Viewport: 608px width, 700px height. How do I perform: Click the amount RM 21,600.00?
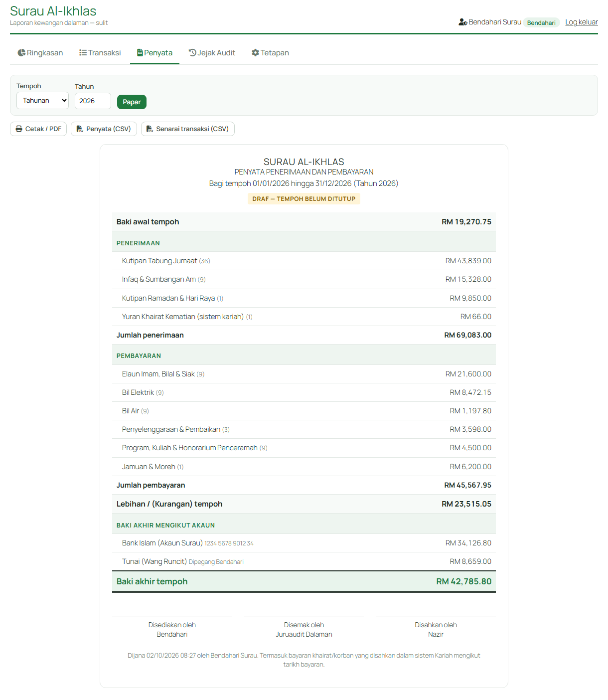pyautogui.click(x=468, y=374)
